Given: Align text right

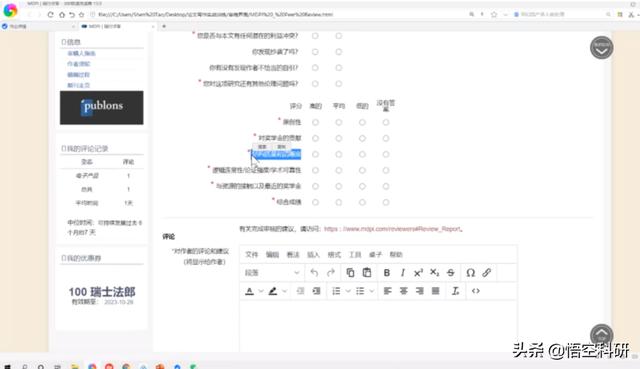Looking at the screenshot, I should tap(420, 291).
